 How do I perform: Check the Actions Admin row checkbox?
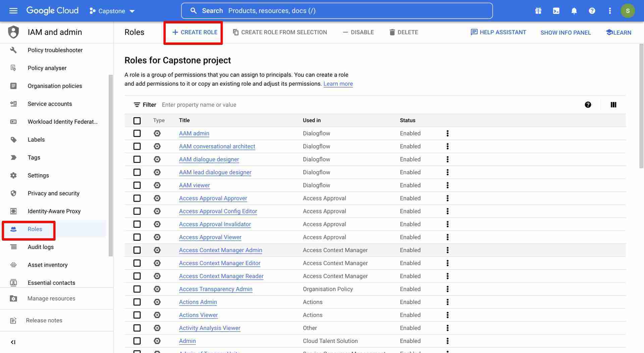[137, 302]
